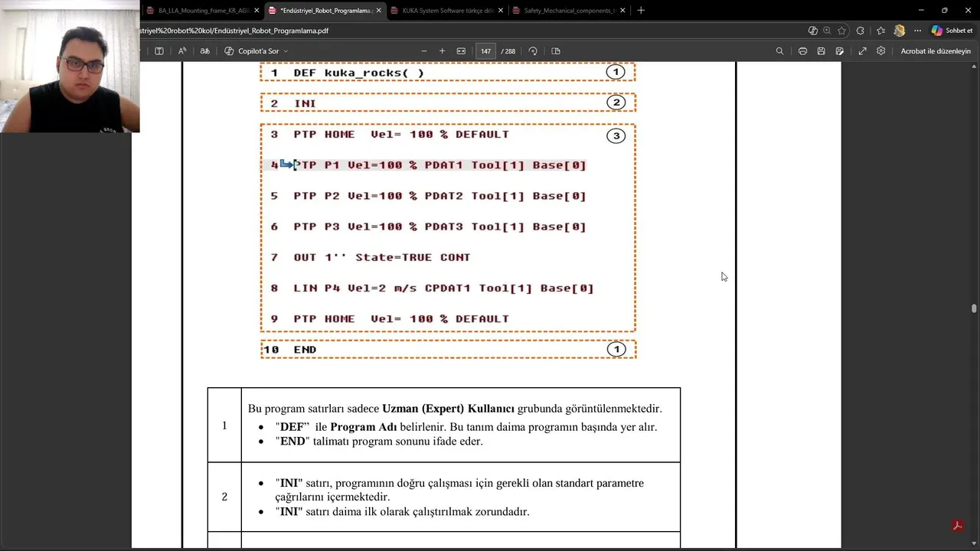Minimize the browser window

(920, 10)
